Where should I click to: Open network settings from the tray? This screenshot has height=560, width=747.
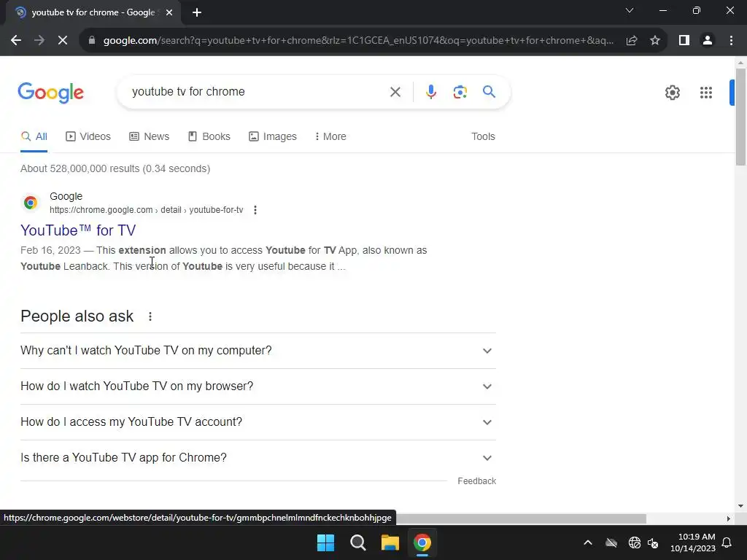click(634, 542)
